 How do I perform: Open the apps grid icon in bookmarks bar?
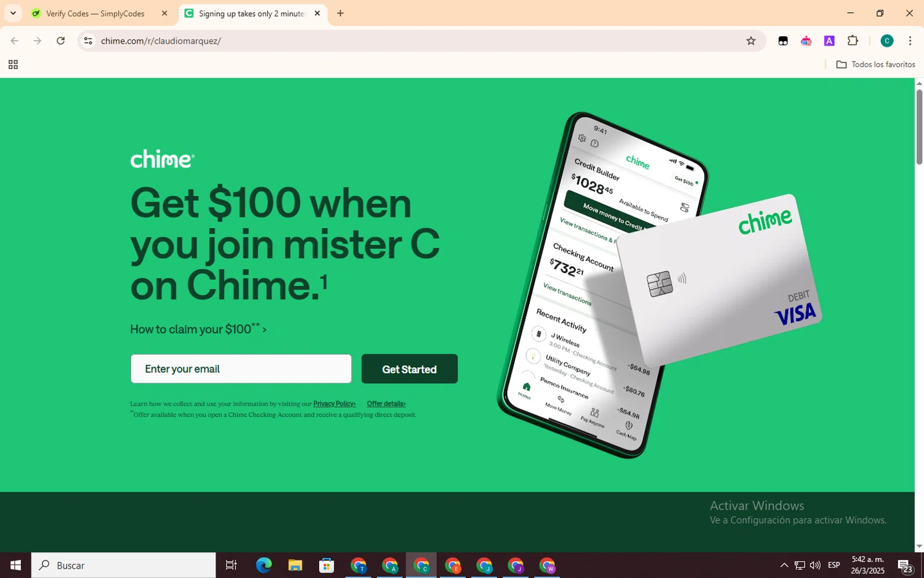tap(13, 65)
